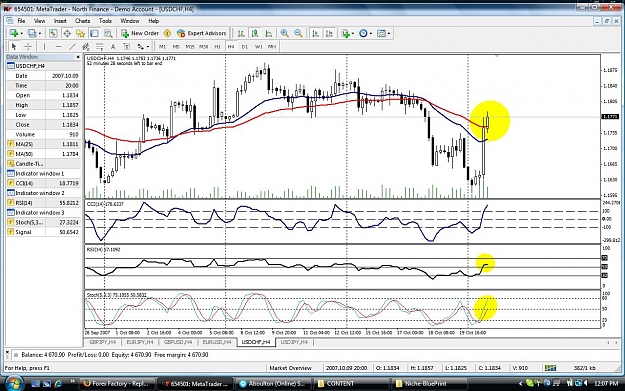The height and width of the screenshot is (391, 625).
Task: Switch timeframe to H1
Action: [218, 47]
